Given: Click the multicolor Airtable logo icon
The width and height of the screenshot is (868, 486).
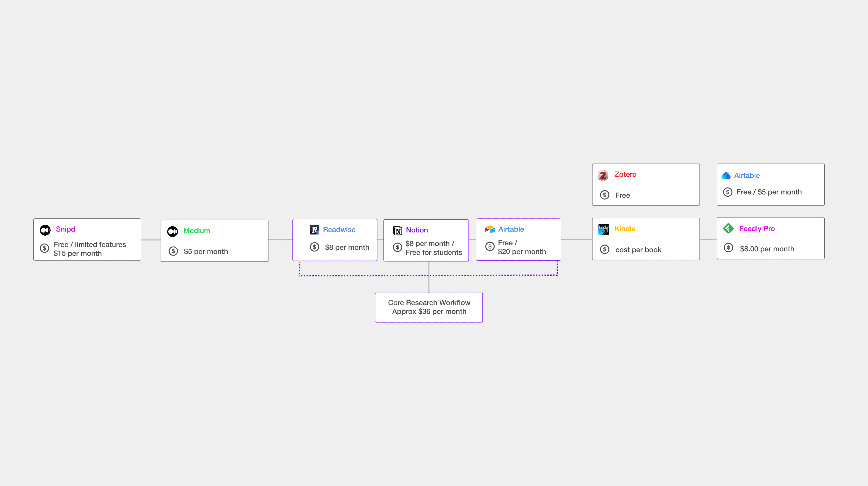Looking at the screenshot, I should [490, 230].
